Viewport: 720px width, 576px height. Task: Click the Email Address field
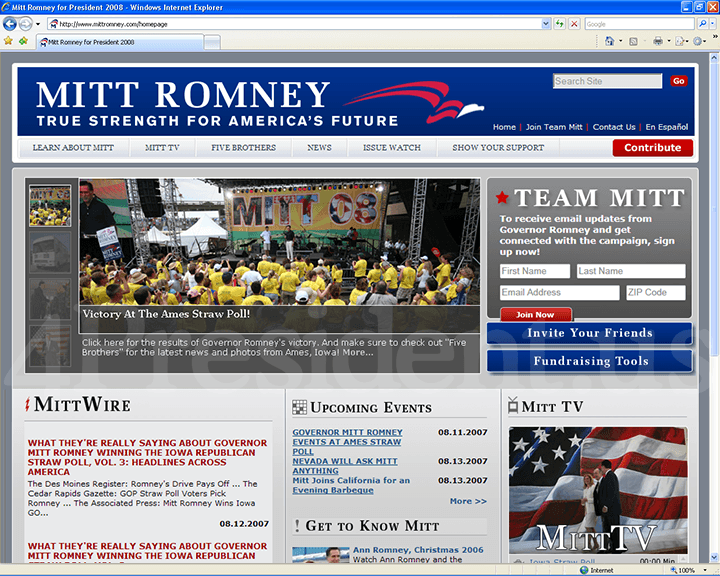559,293
